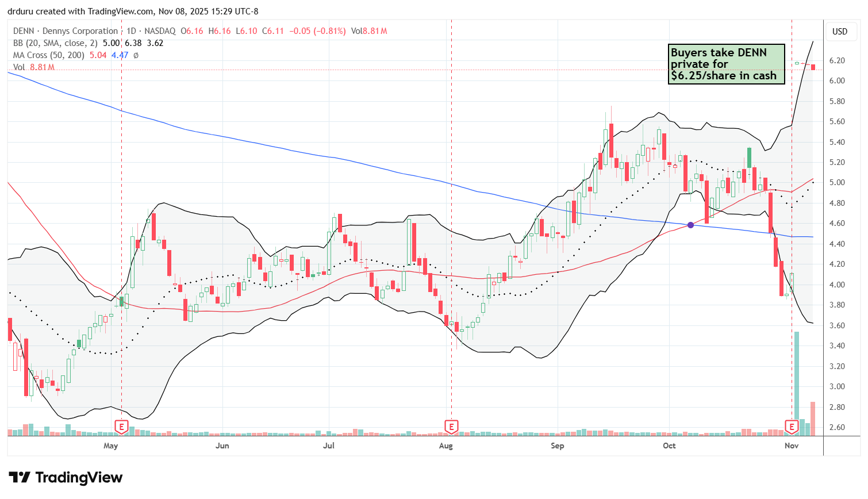Select the BB (20, SMA, close, 2) legend
Viewport: 868px width, 499px height.
click(56, 43)
